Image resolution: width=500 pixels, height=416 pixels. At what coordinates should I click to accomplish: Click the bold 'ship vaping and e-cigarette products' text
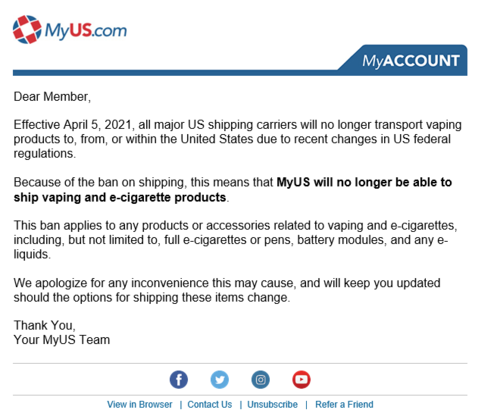[120, 197]
